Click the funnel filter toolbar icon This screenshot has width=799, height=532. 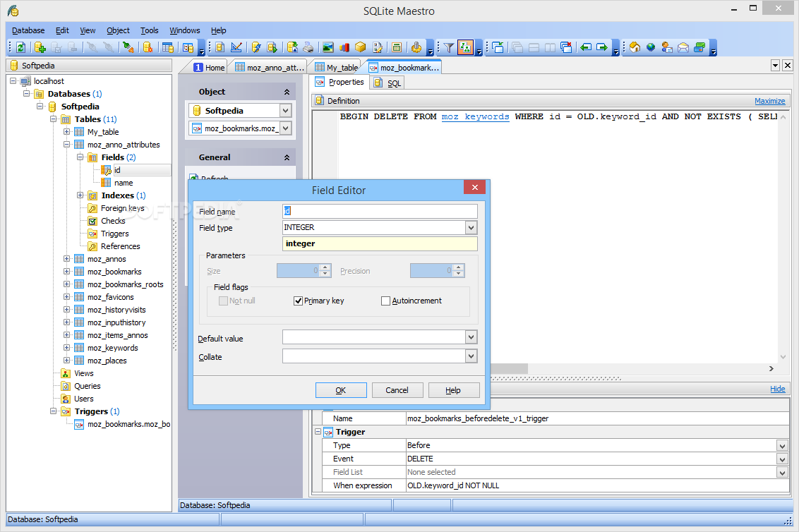[x=448, y=47]
